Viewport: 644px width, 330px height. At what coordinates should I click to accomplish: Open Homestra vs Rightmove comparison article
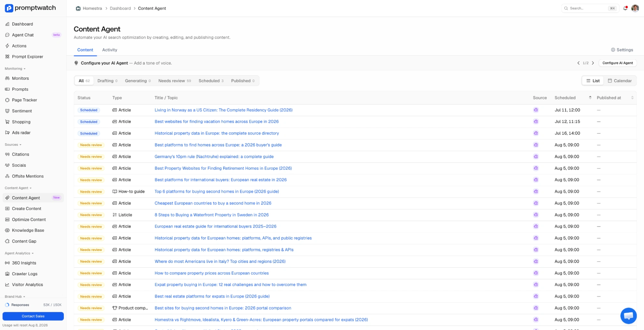tap(261, 320)
